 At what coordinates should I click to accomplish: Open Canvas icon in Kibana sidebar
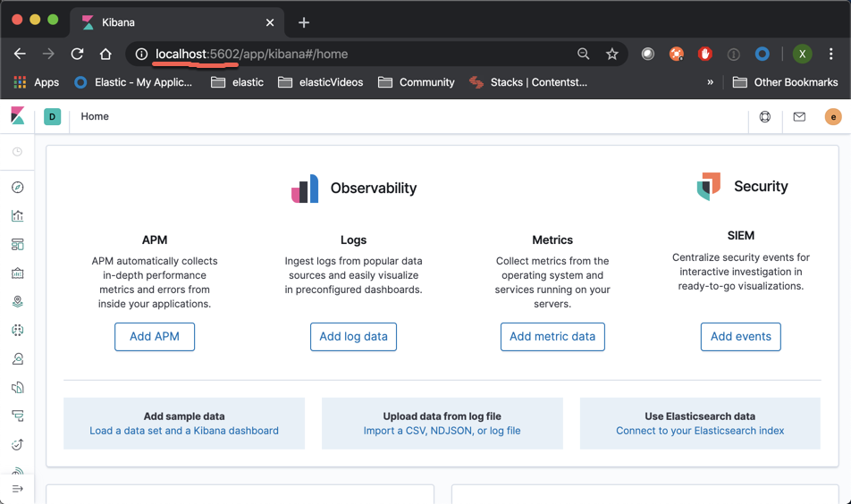tap(17, 273)
